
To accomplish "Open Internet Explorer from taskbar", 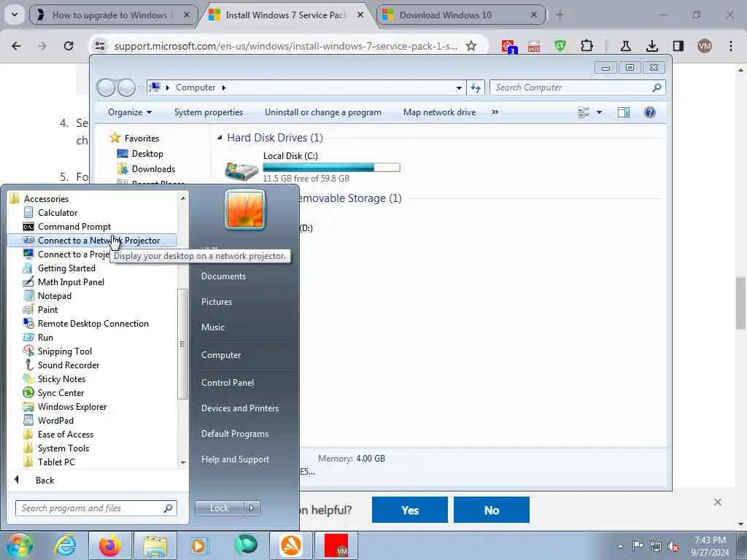I will pyautogui.click(x=65, y=545).
